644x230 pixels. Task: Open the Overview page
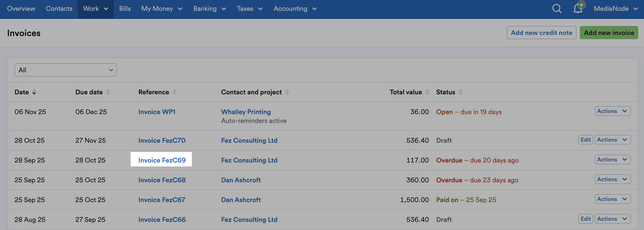21,9
